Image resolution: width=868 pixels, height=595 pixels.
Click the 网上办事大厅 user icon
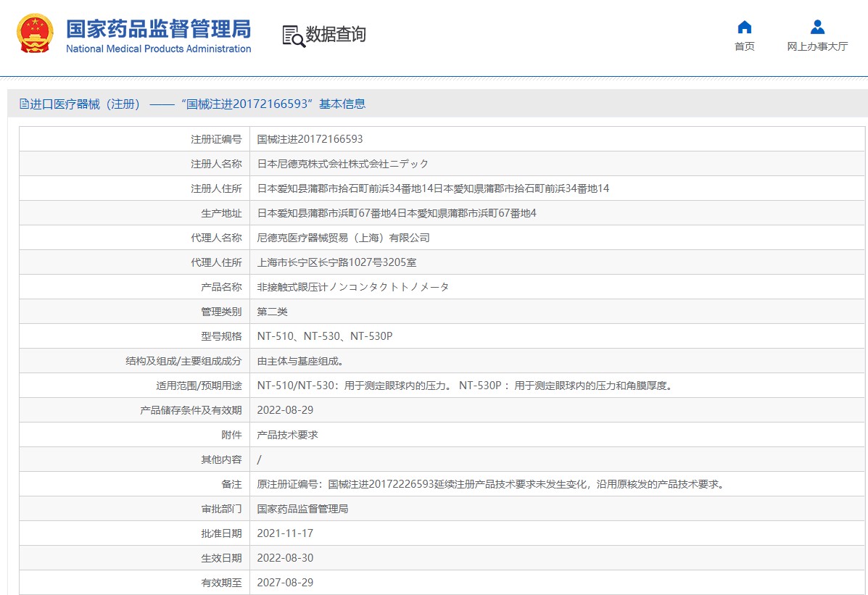tap(817, 27)
